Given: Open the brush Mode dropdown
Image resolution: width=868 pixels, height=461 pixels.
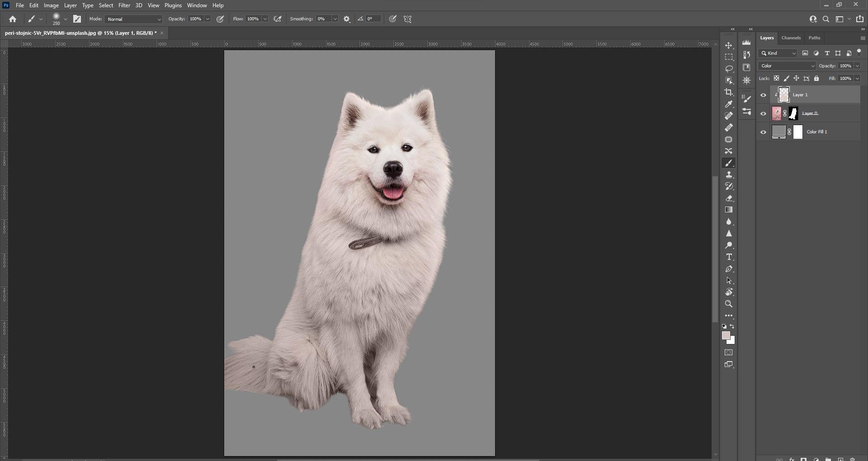Looking at the screenshot, I should tap(133, 19).
